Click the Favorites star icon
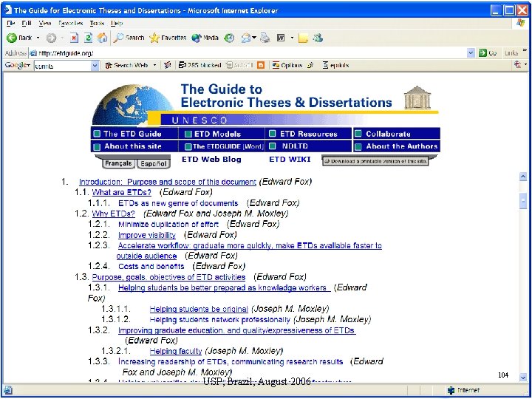Screen dimensions: 532x399 point(154,38)
